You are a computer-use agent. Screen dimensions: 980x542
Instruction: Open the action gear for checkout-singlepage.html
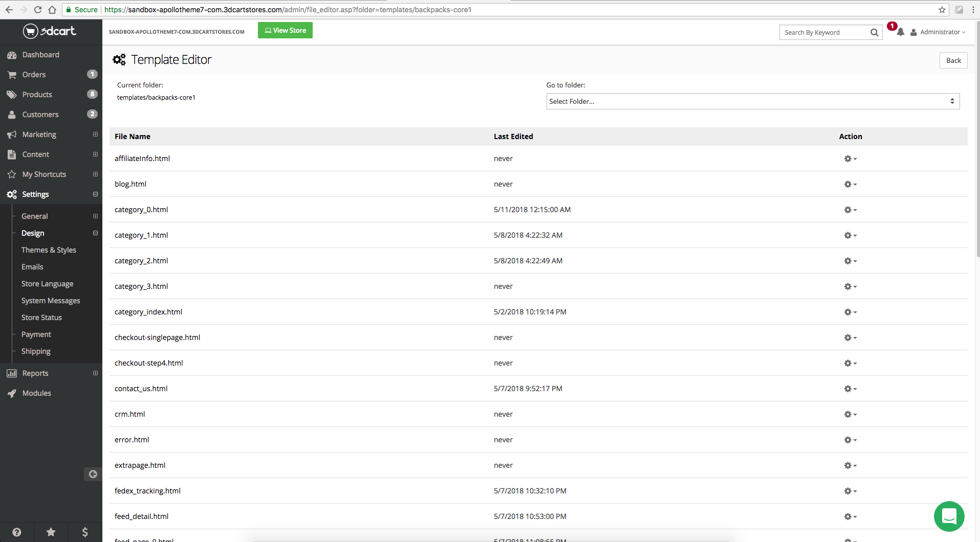click(x=850, y=337)
